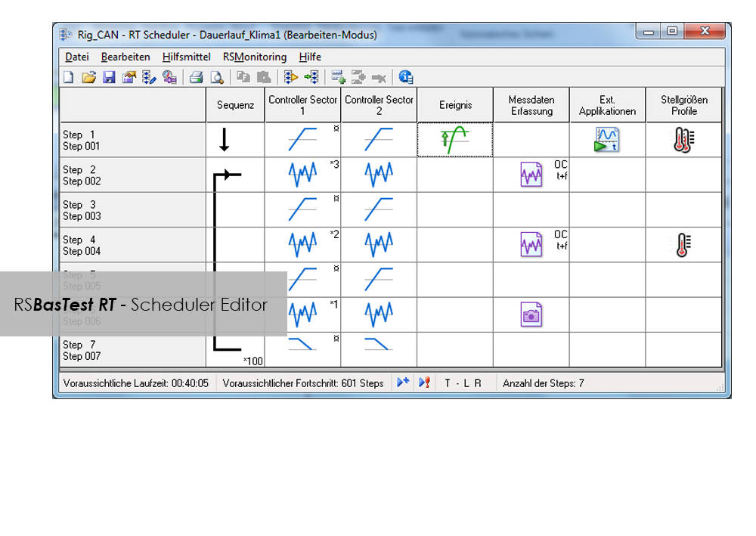This screenshot has width=756, height=536.
Task: Click the Print toolbar icon
Action: coord(197,77)
